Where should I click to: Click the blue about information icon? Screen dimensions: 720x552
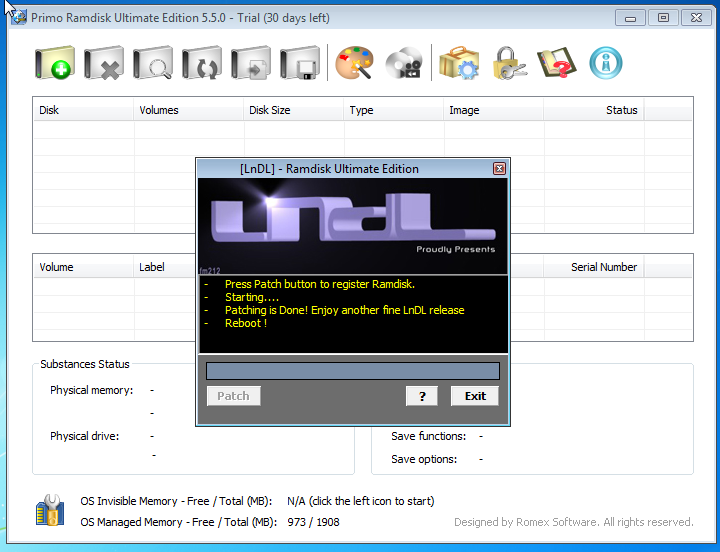click(606, 63)
